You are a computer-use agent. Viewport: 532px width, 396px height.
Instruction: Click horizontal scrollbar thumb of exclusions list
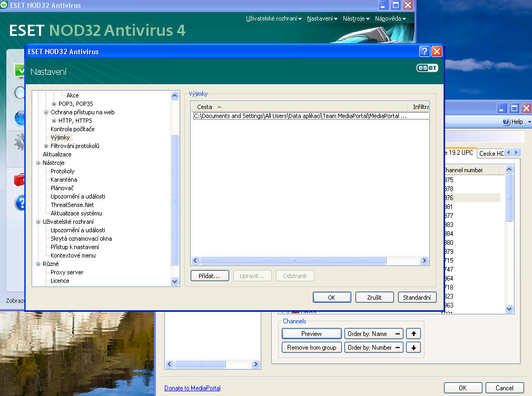293,260
